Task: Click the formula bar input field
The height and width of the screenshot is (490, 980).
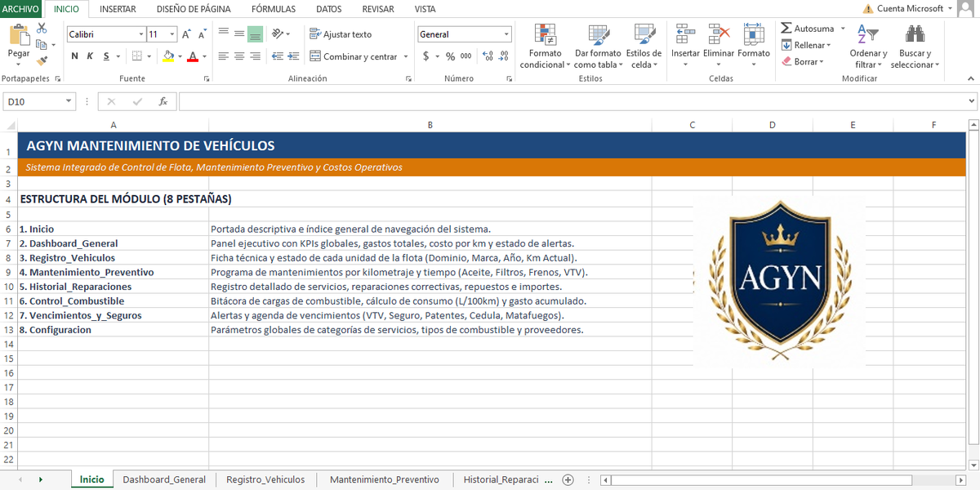Action: (572, 101)
